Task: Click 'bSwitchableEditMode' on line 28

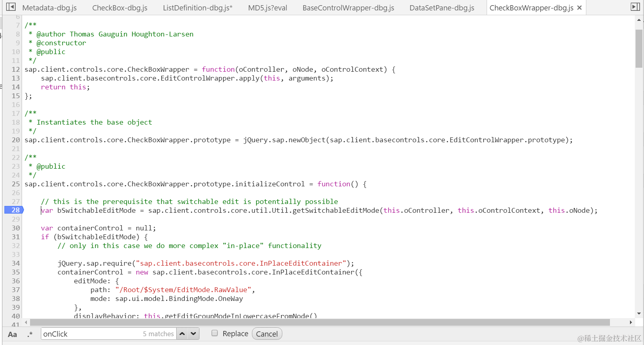Action: tap(97, 210)
